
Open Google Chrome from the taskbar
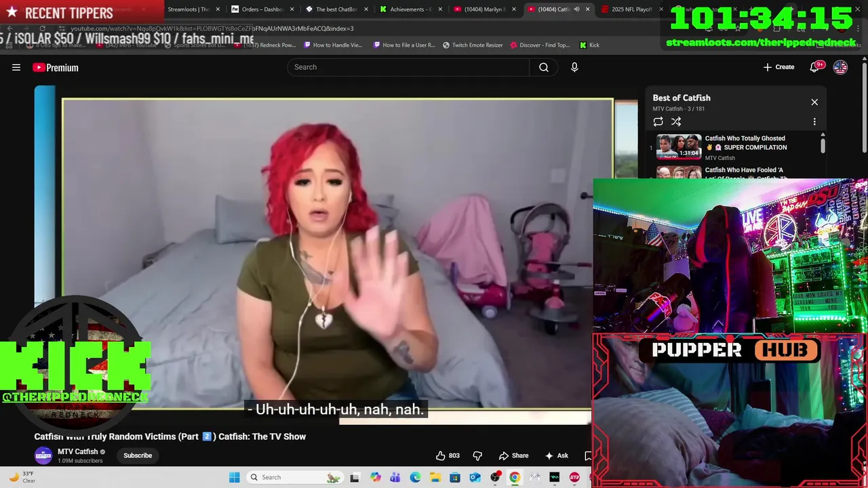515,477
